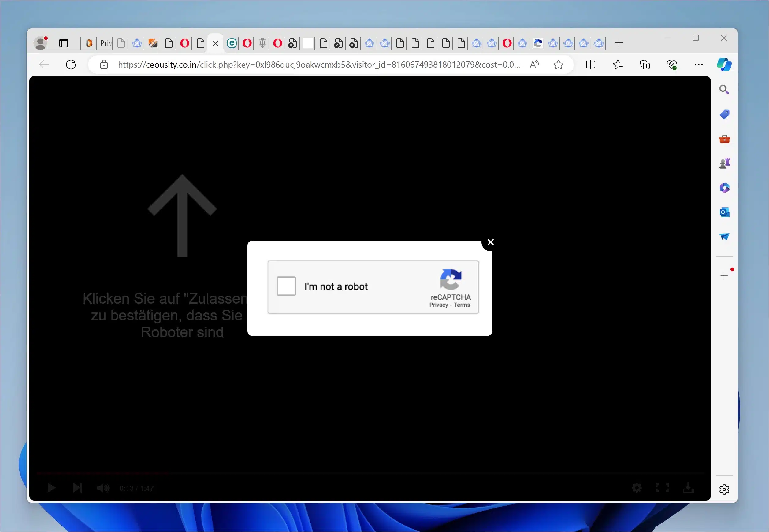
Task: Open the profile avatar menu
Action: tap(41, 43)
